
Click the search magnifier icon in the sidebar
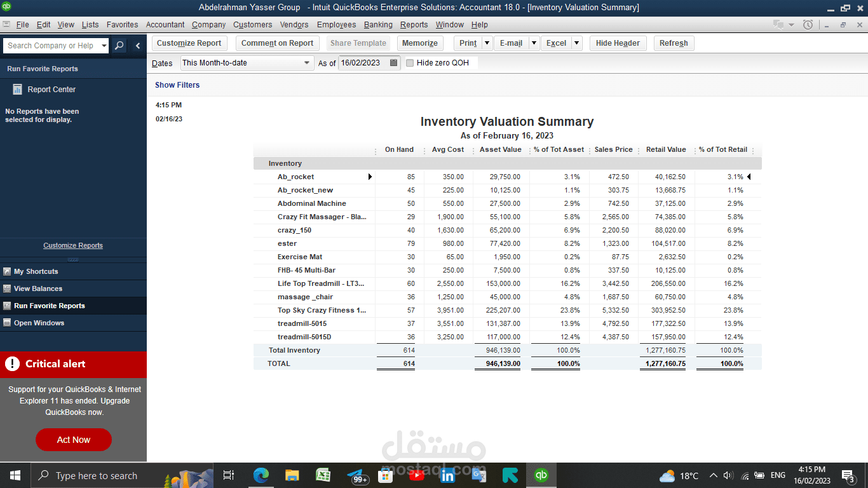tap(119, 46)
